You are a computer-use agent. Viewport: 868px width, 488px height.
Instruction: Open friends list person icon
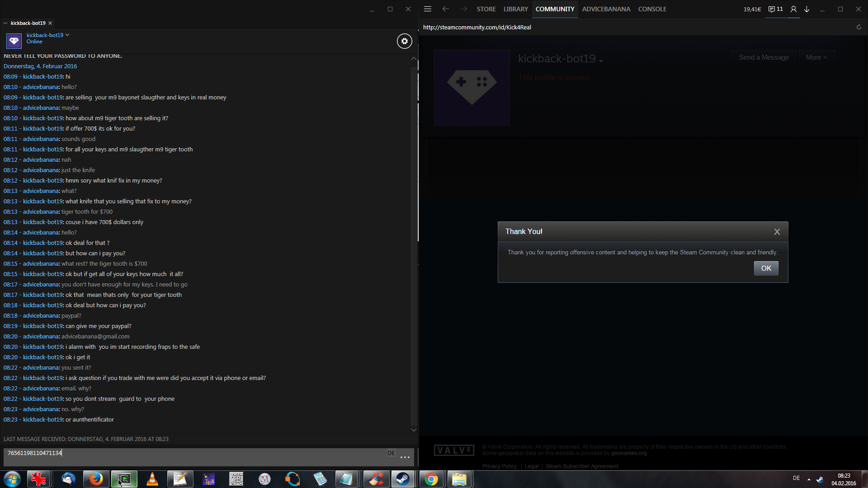pos(793,9)
